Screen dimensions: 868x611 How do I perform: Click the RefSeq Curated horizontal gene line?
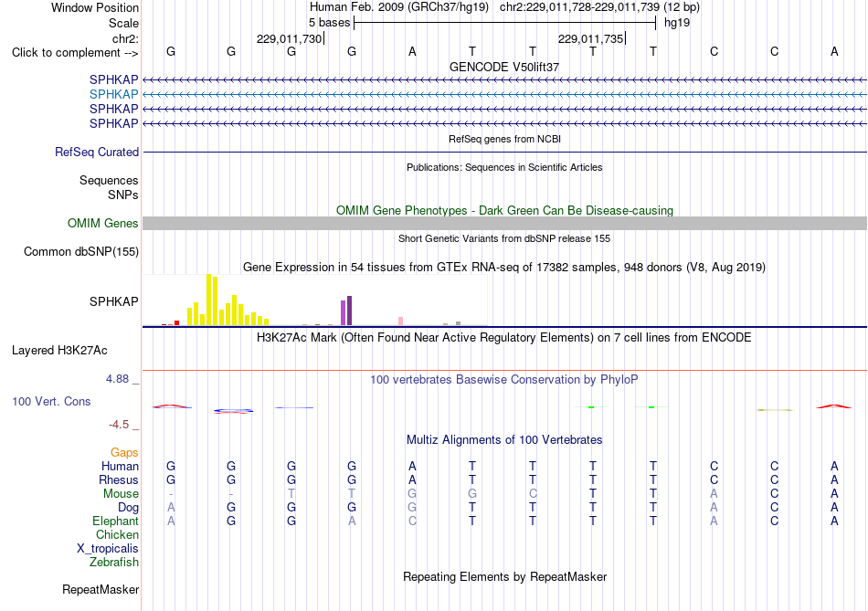(504, 153)
